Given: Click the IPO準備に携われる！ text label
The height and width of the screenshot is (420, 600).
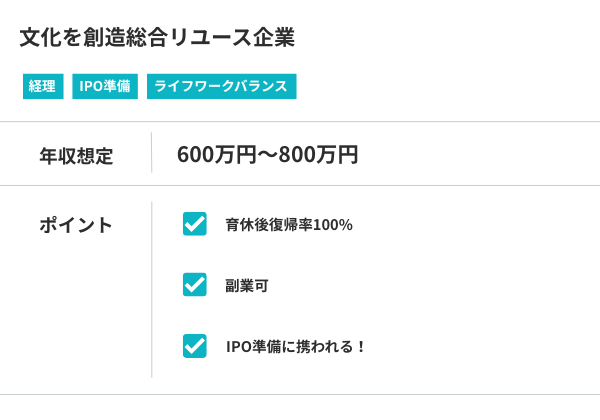Looking at the screenshot, I should click(x=297, y=347).
